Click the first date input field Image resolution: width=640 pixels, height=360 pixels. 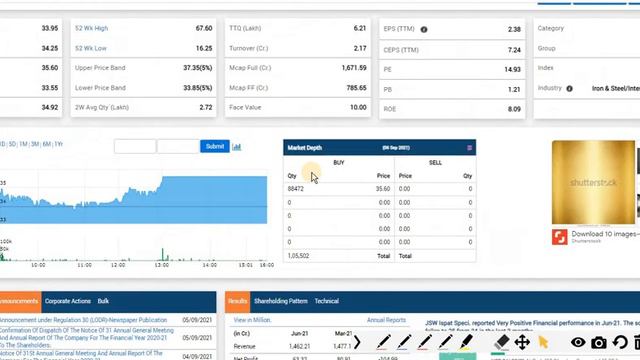pos(135,146)
